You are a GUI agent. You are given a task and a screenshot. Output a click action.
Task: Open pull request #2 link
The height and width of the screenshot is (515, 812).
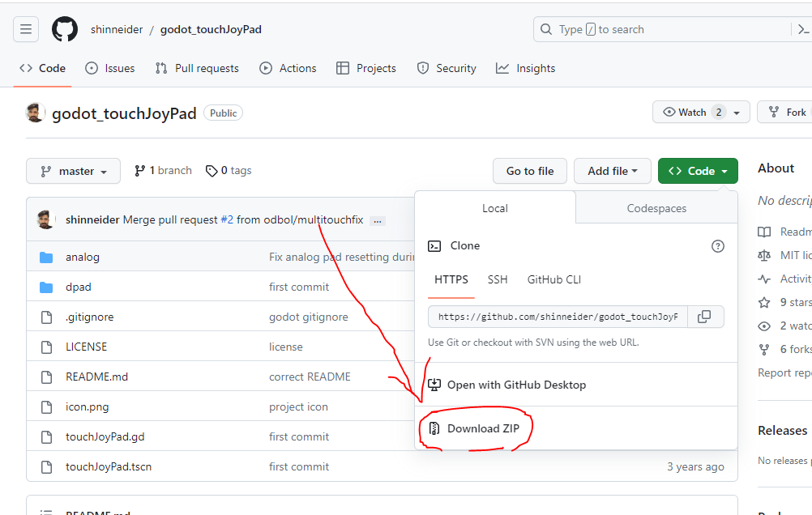tap(227, 219)
